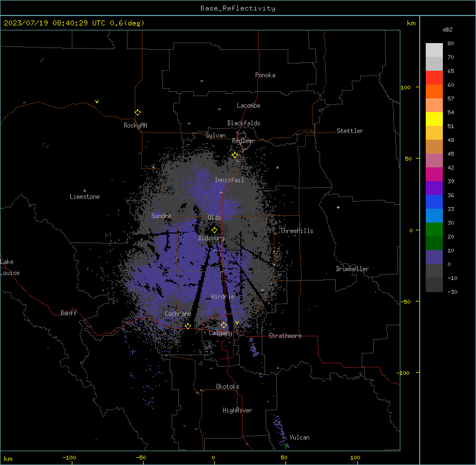
Task: Click the Vulcan label
Action: 300,437
